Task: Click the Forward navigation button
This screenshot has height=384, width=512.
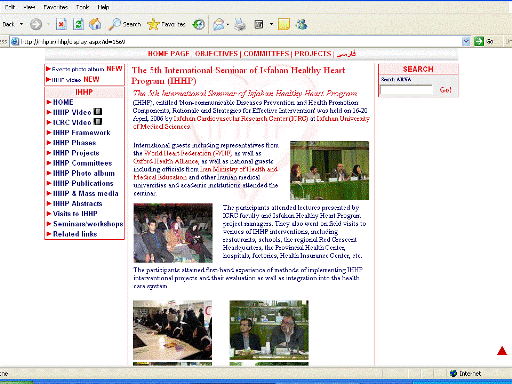Action: click(36, 24)
